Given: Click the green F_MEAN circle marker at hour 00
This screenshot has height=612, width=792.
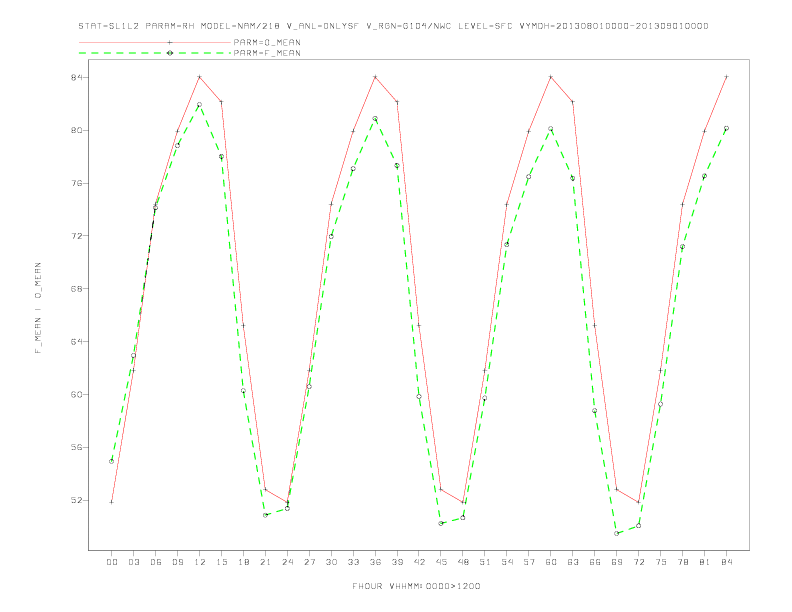Looking at the screenshot, I should tap(112, 461).
